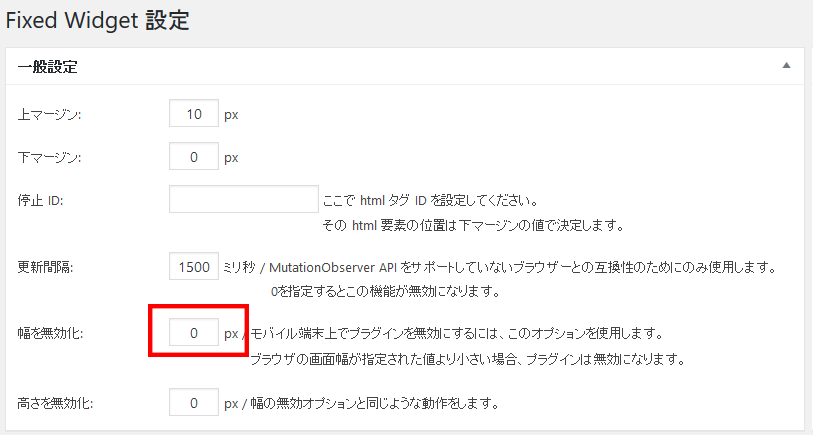Click the 一般設定 panel heading
Screen dimensions: 813x435
[x=48, y=67]
